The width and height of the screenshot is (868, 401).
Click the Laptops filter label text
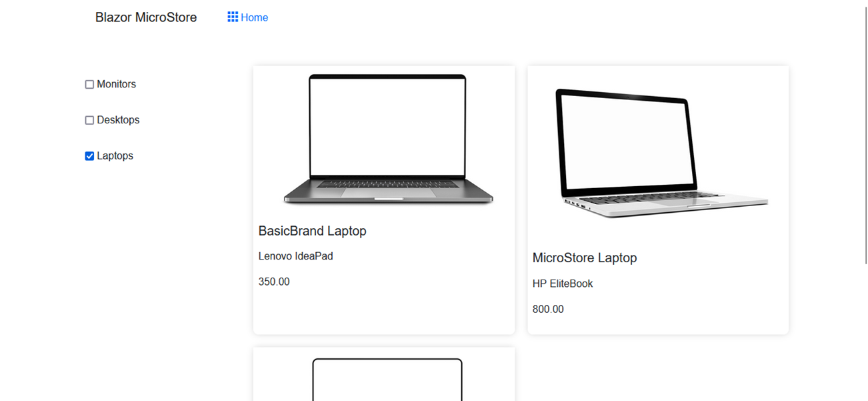tap(115, 156)
